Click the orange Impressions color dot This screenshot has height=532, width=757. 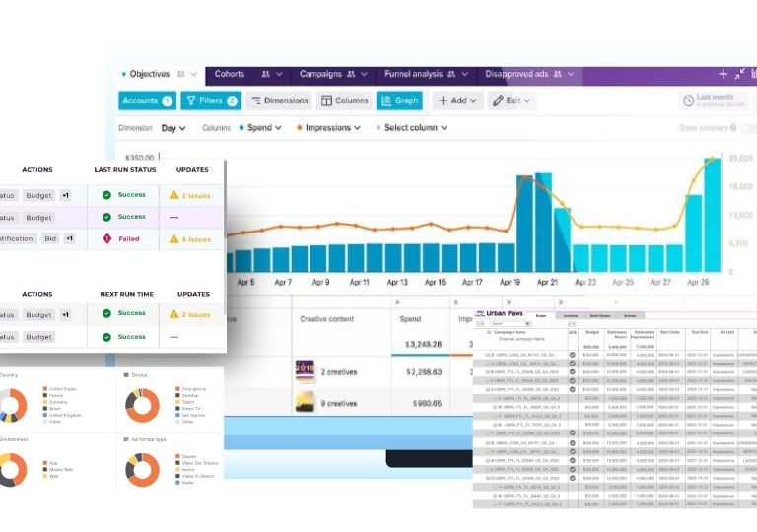[300, 128]
